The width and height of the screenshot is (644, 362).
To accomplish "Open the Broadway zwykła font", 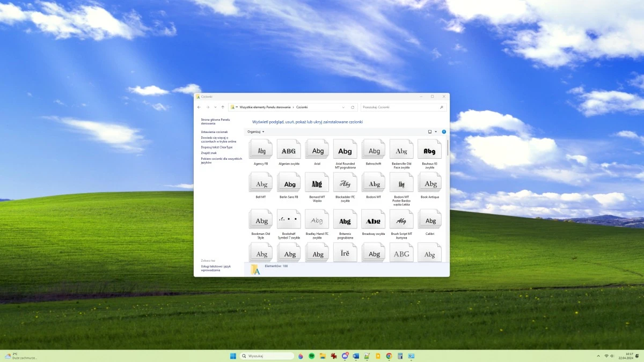I will (373, 219).
